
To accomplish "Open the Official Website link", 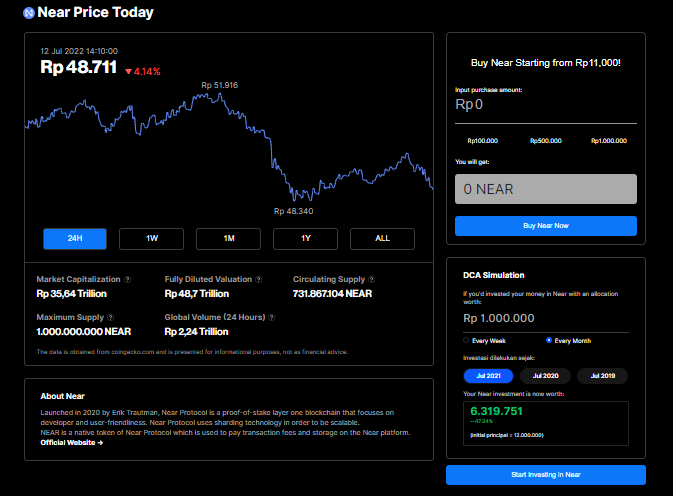I will (x=72, y=443).
